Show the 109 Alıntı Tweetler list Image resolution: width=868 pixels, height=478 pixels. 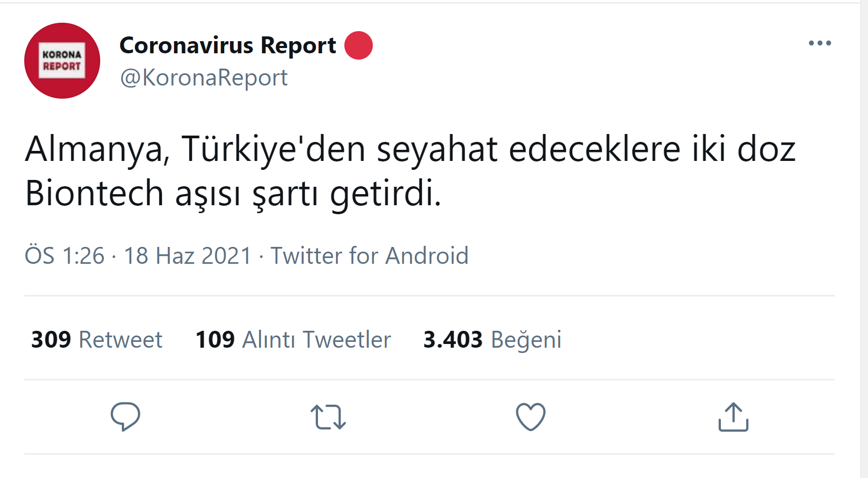click(x=293, y=339)
